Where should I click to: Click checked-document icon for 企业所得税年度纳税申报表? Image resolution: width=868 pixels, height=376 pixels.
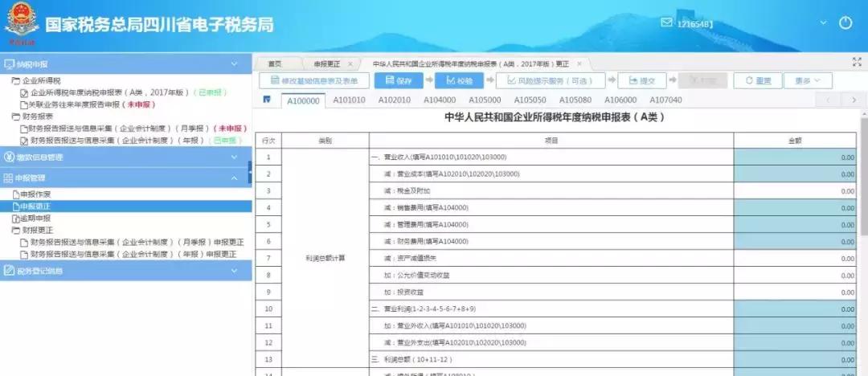pyautogui.click(x=24, y=93)
